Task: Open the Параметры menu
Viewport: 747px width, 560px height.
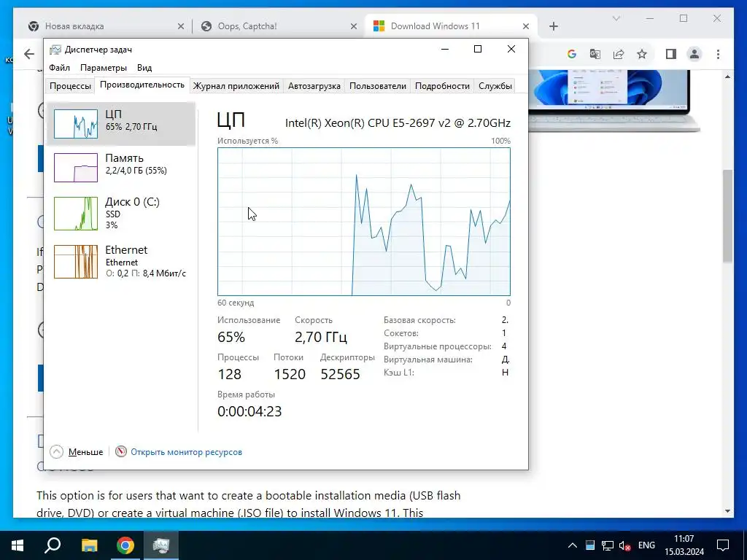Action: [x=104, y=68]
